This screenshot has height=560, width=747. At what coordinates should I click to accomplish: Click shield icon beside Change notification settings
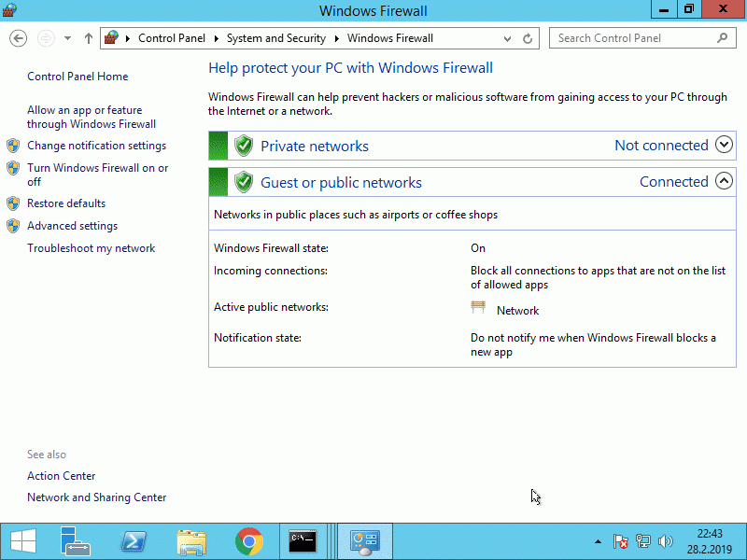[x=13, y=146]
